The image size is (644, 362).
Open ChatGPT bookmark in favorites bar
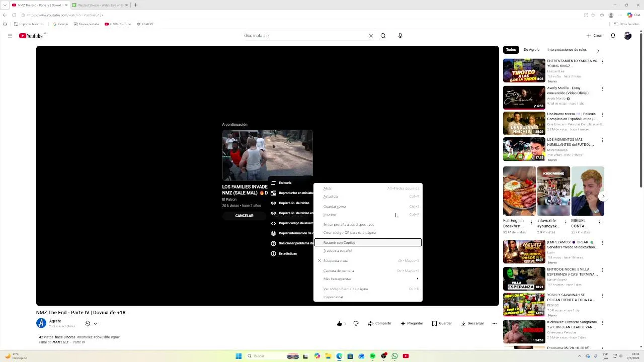(145, 24)
